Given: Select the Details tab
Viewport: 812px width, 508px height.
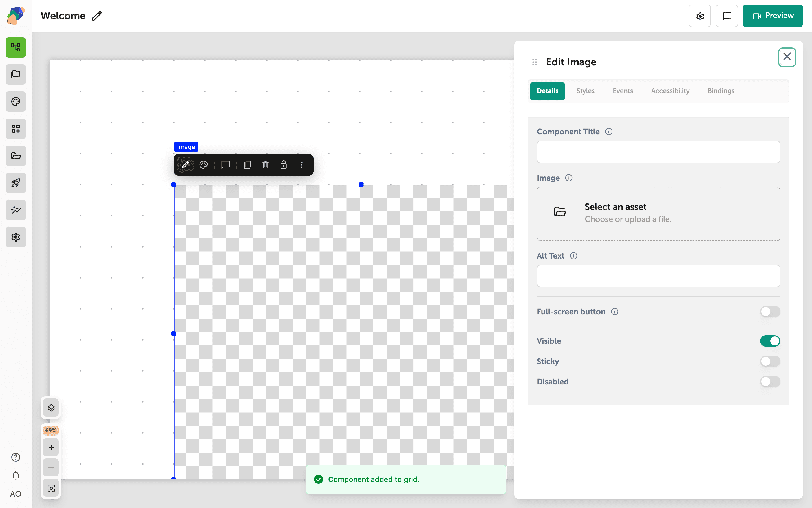Looking at the screenshot, I should [548, 91].
